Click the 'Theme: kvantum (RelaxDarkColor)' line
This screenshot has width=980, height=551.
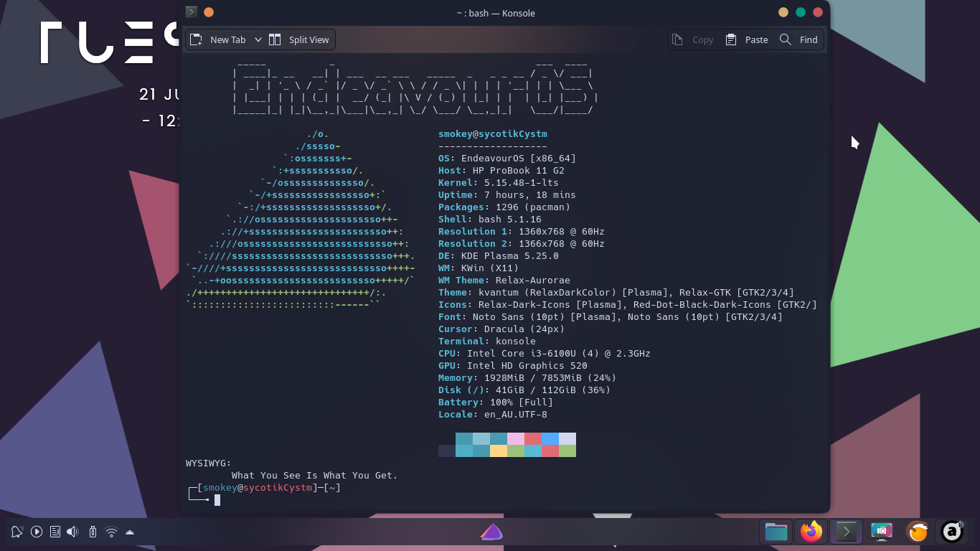[616, 293]
